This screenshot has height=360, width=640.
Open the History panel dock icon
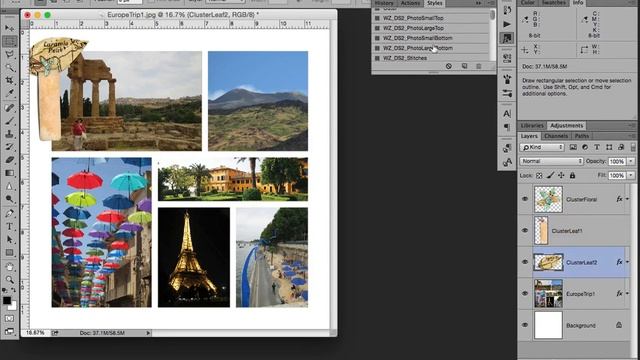tap(507, 10)
